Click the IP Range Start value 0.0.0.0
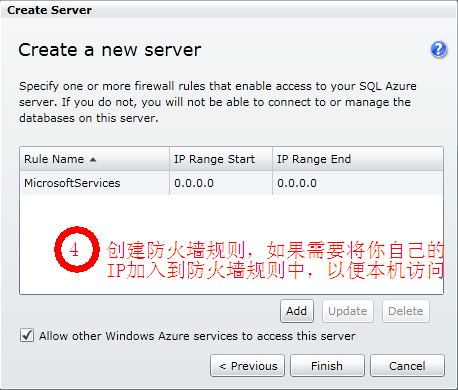 click(194, 183)
